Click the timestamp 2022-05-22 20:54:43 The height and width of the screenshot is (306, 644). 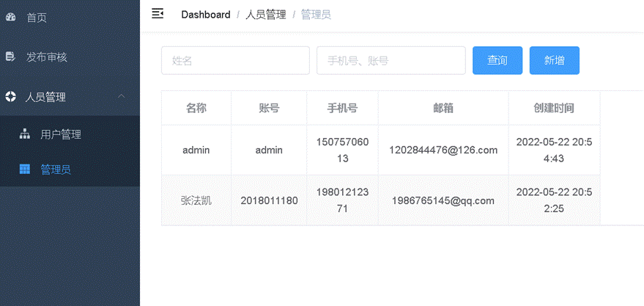point(555,150)
